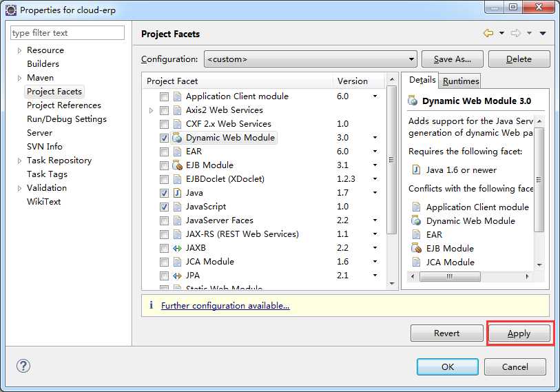The height and width of the screenshot is (392, 560).
Task: Open the Configuration dropdown
Action: (x=310, y=59)
